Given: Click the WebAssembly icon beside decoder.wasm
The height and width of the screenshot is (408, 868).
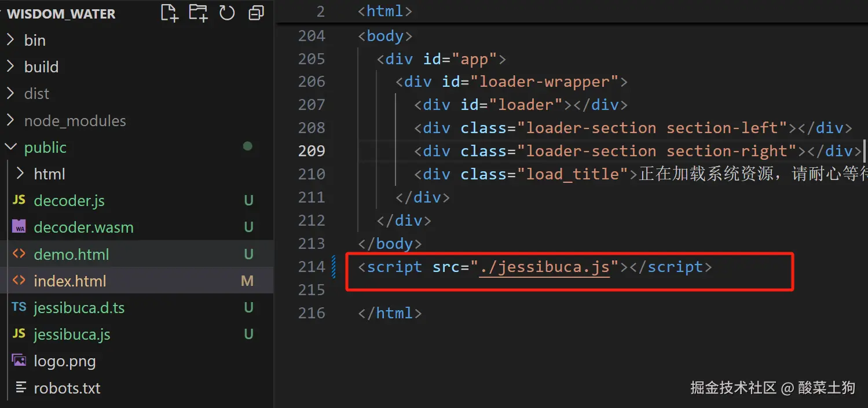Looking at the screenshot, I should pos(19,227).
